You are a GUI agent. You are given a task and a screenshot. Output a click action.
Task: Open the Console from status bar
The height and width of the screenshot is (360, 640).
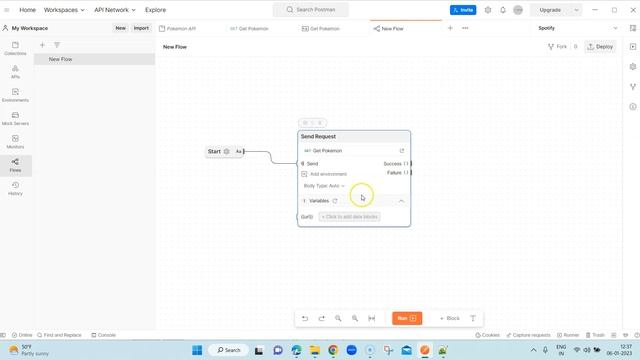click(104, 335)
